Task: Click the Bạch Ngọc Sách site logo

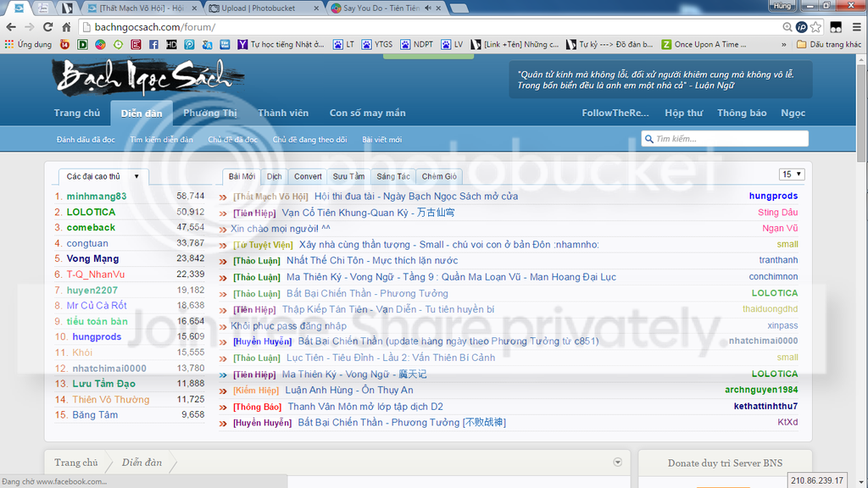Action: [x=144, y=78]
